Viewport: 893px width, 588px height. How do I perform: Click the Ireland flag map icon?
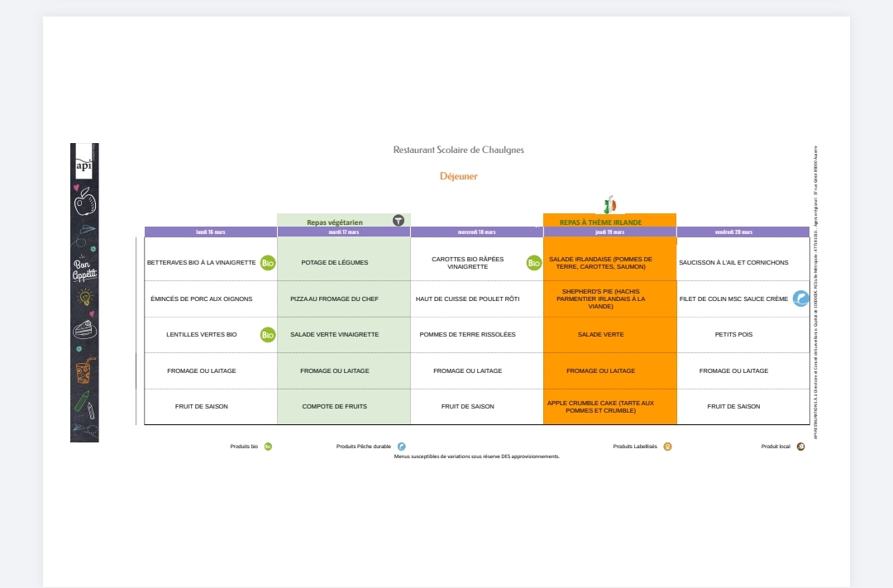(x=609, y=205)
